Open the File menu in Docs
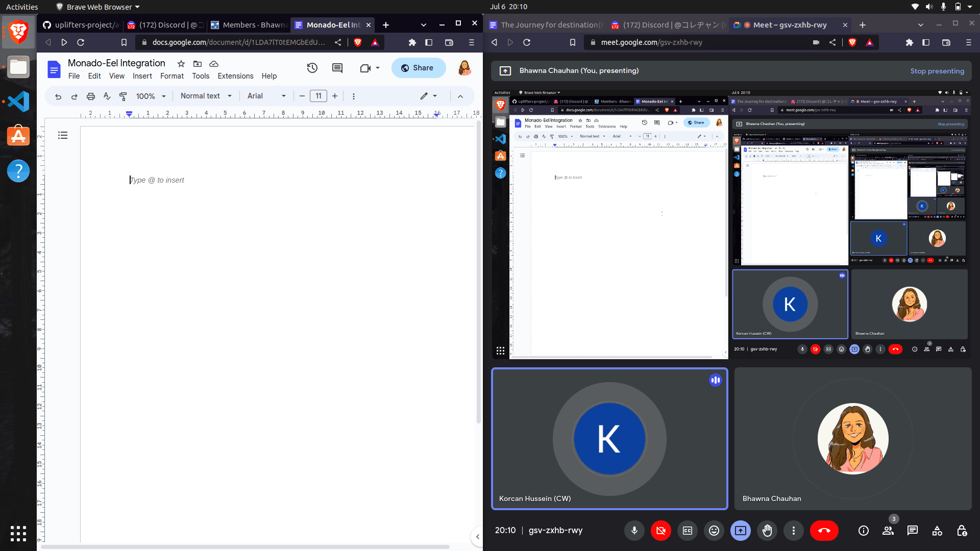This screenshot has height=551, width=980. tap(74, 76)
